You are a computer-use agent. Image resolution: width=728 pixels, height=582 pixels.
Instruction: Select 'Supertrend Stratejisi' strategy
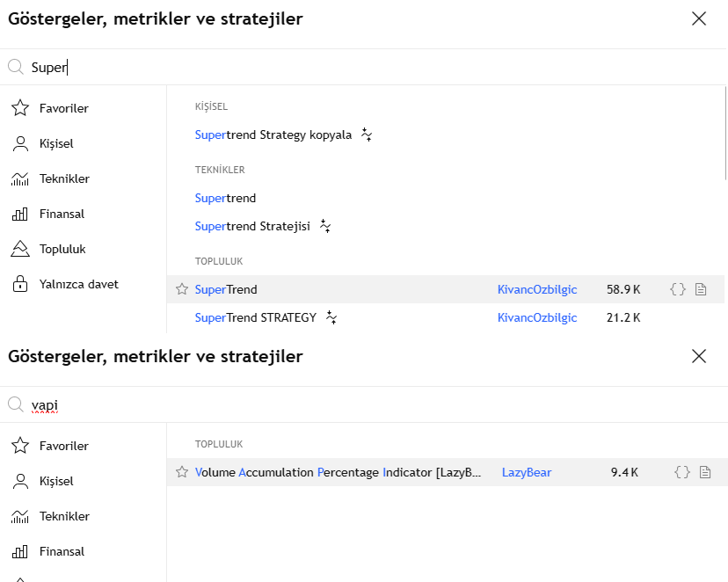446,226
